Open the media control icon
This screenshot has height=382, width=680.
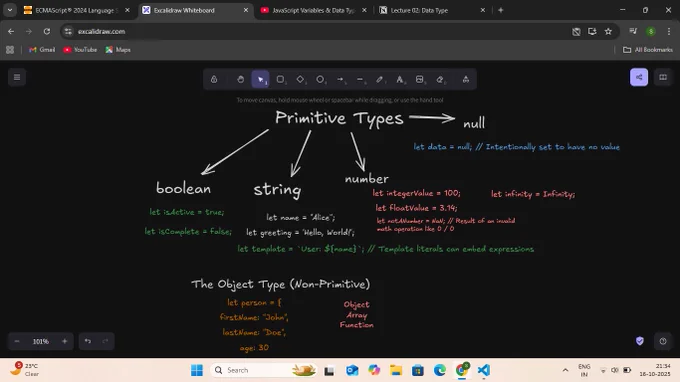(633, 31)
